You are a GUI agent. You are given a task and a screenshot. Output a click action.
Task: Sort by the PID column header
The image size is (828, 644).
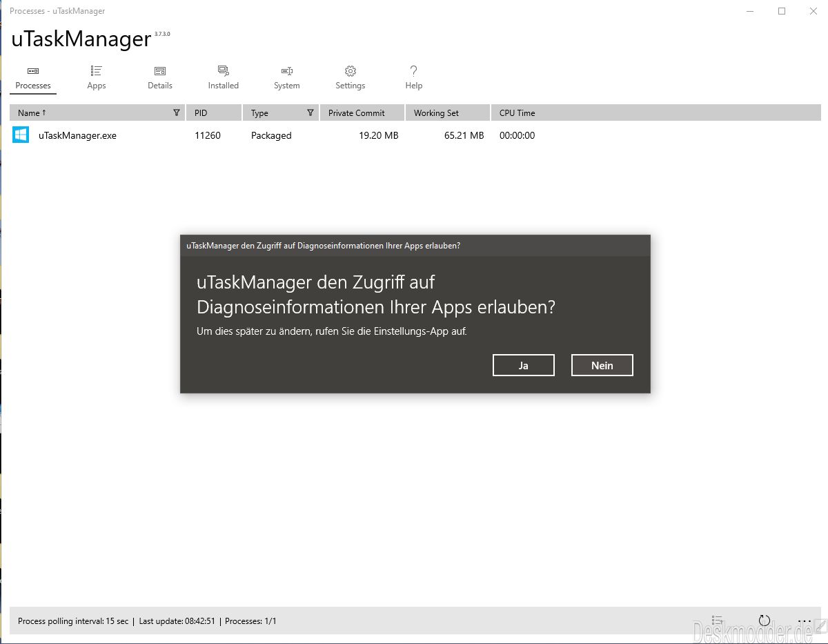coord(214,113)
